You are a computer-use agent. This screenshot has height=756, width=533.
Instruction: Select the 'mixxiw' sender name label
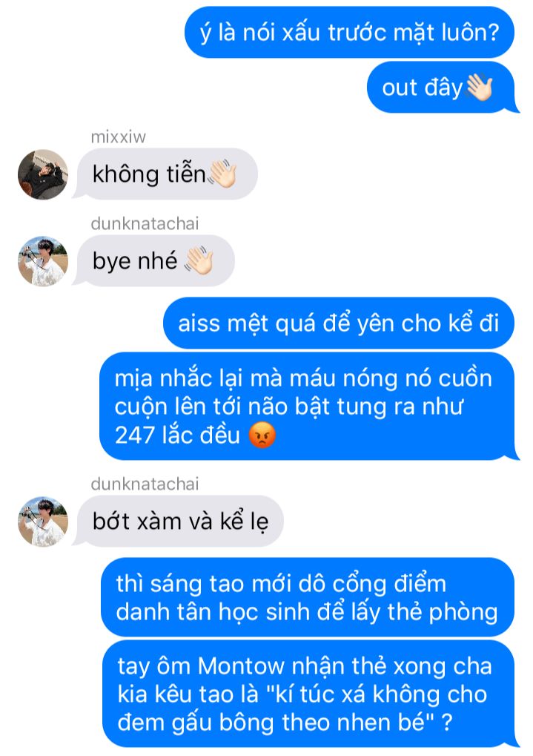coord(118,137)
